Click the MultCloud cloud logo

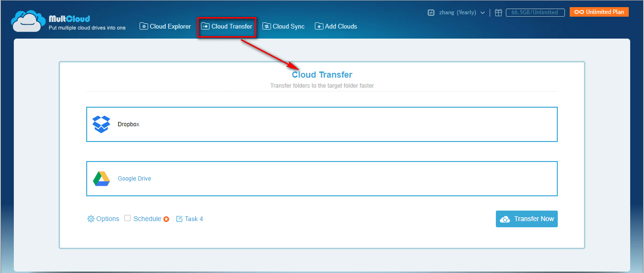[x=29, y=21]
